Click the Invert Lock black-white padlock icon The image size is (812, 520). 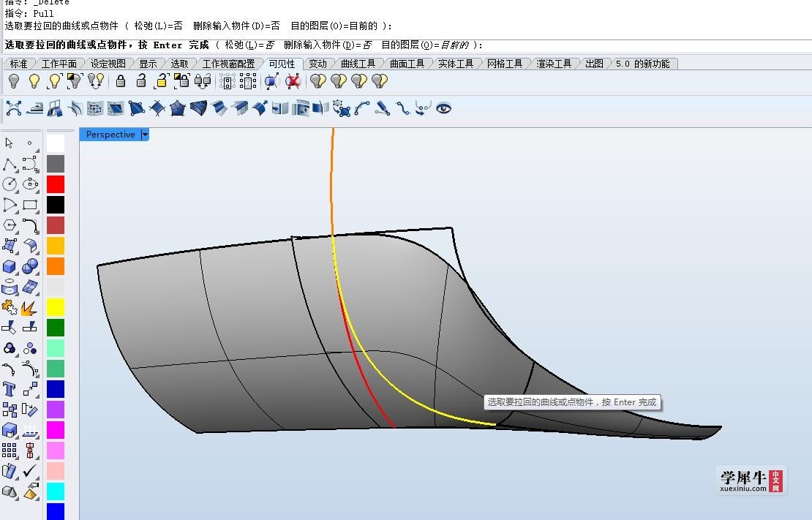coord(181,81)
